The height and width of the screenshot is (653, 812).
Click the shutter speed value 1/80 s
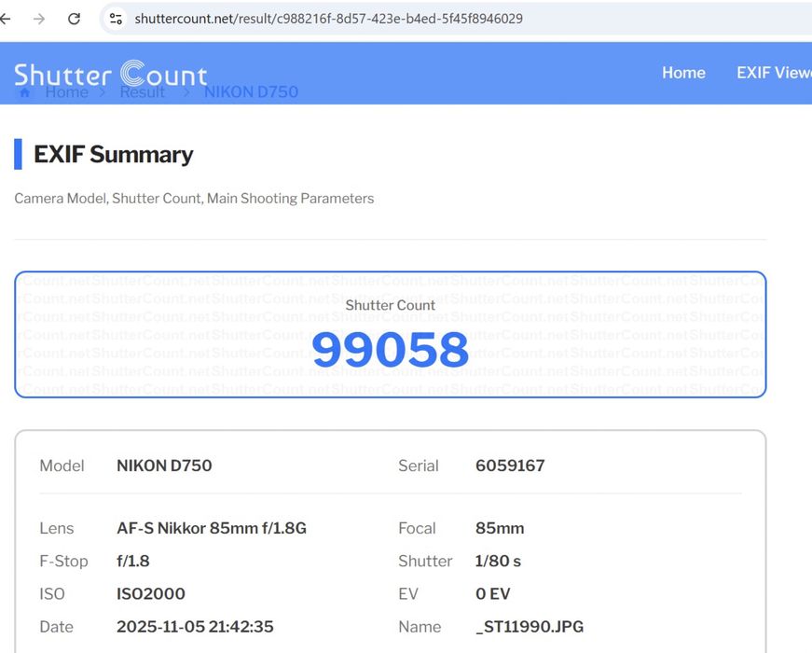[498, 562]
